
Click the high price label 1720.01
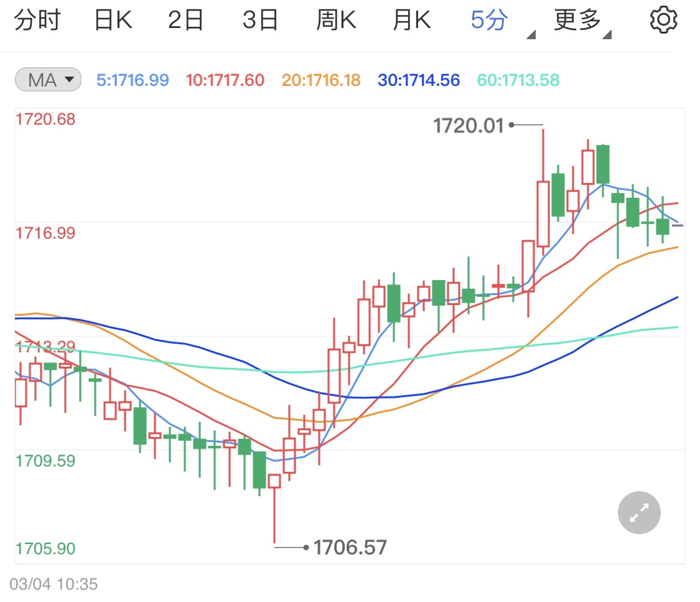point(469,126)
